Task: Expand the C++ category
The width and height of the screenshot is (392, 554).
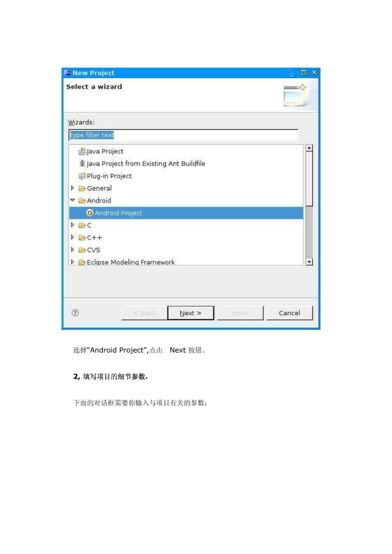Action: pos(72,237)
